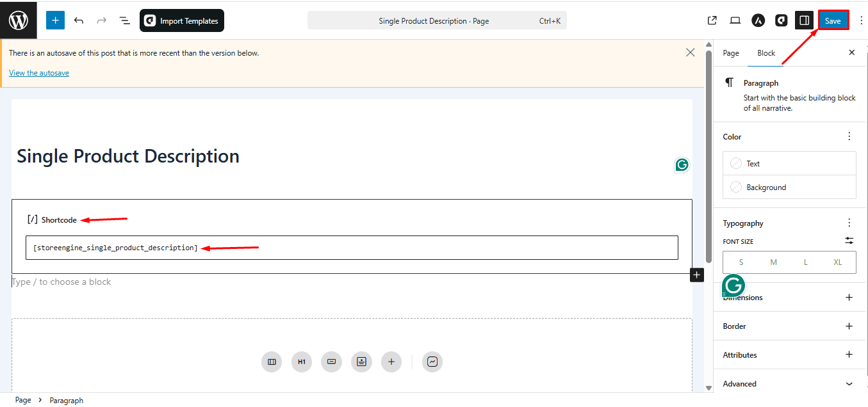Image resolution: width=868 pixels, height=407 pixels.
Task: Expand the Dimensions section
Action: pyautogui.click(x=849, y=297)
